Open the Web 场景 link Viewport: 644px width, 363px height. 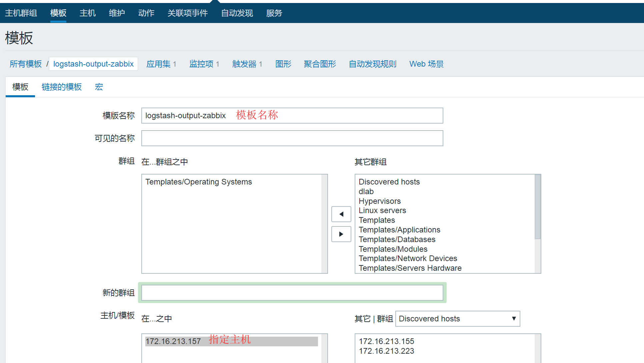[x=426, y=64]
